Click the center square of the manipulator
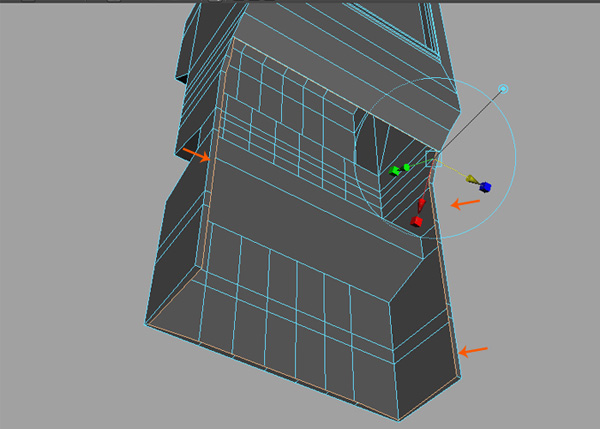Viewport: 600px width, 429px height. [x=433, y=158]
